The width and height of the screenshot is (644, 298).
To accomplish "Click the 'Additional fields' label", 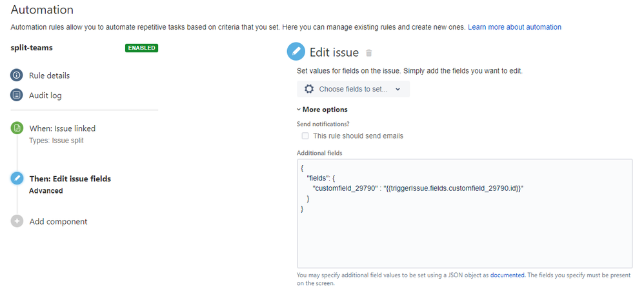I will [x=319, y=153].
